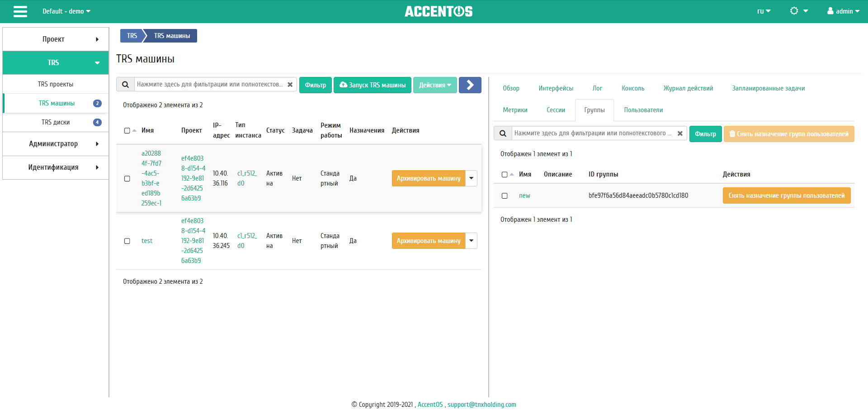Image resolution: width=868 pixels, height=410 pixels.
Task: Click the TRS machines count badge 2
Action: click(x=97, y=103)
